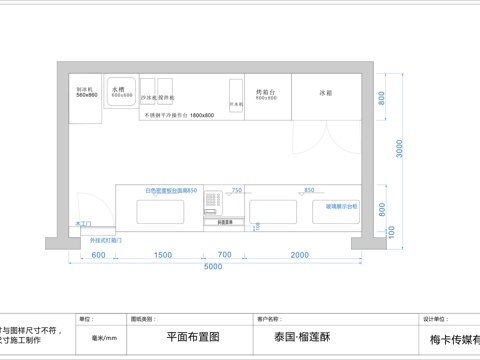Select the 3000 vertical dimension

(x=399, y=149)
